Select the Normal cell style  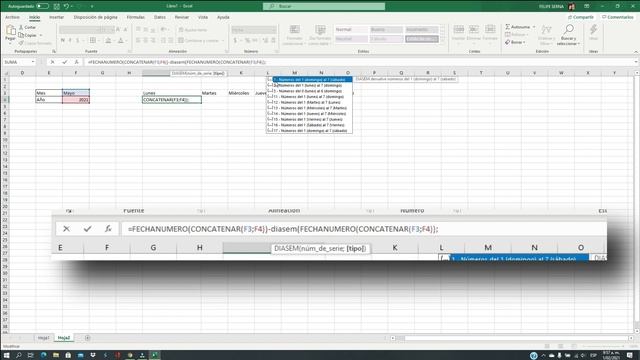click(351, 29)
